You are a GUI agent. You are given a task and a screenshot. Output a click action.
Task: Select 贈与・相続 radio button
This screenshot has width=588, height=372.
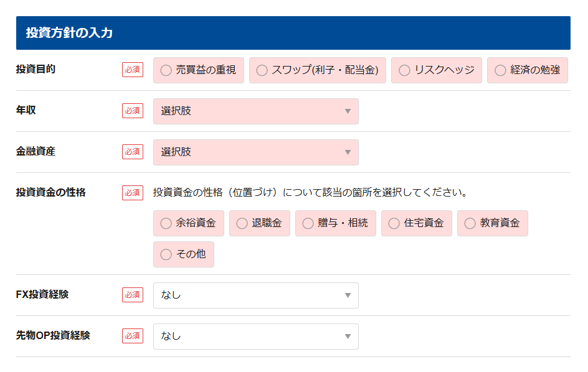pos(308,223)
